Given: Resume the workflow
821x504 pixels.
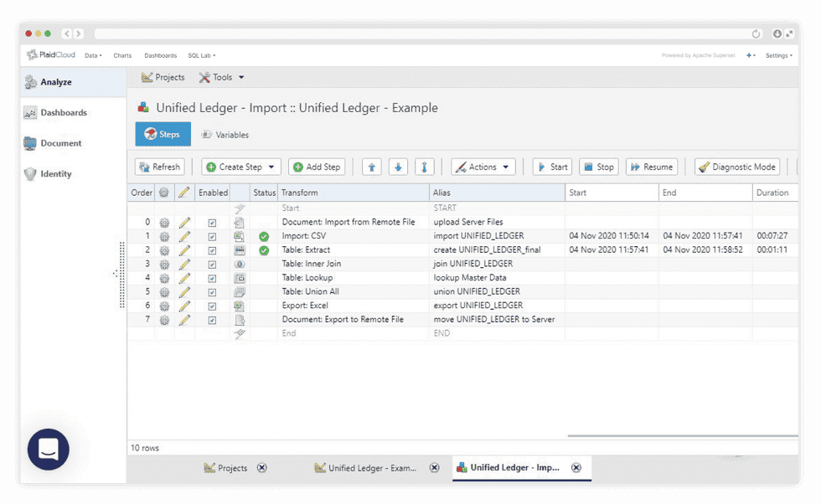Looking at the screenshot, I should [x=652, y=167].
